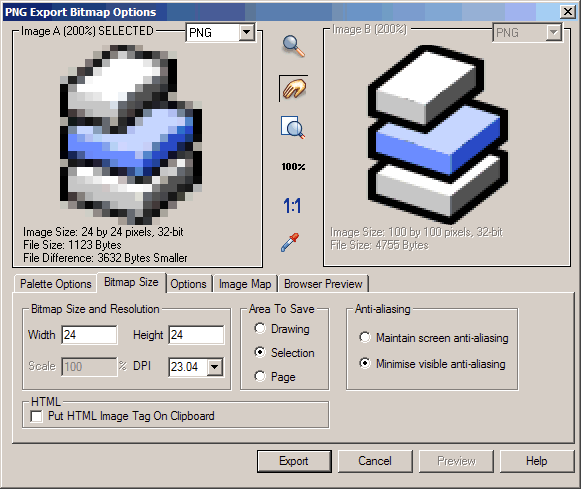The image size is (581, 489).
Task: Click the Export button
Action: 294,461
